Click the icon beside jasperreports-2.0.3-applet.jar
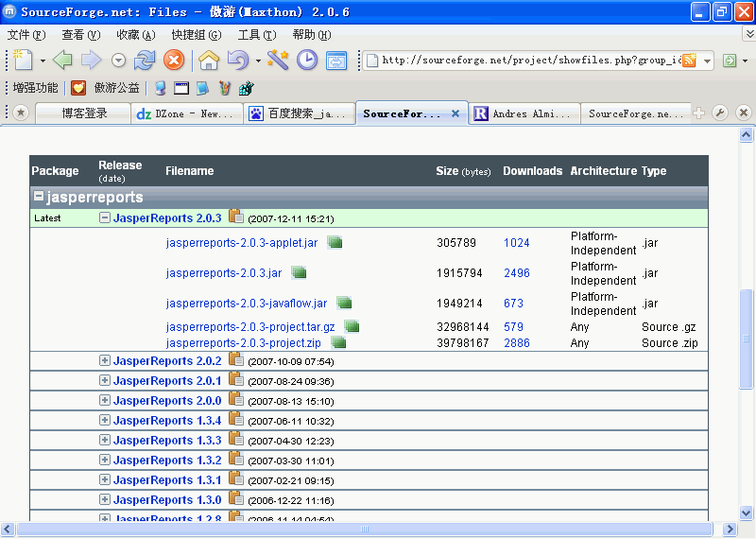756x539 pixels. point(335,242)
